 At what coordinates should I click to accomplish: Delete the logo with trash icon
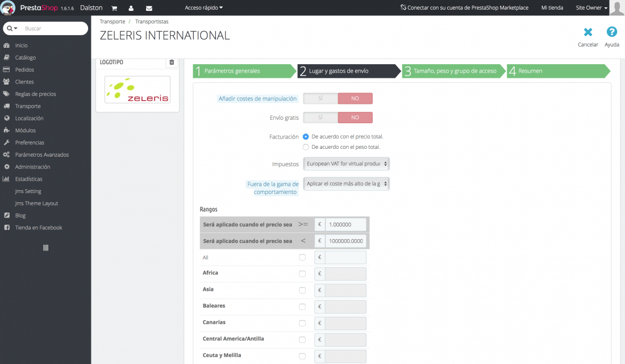tap(172, 62)
